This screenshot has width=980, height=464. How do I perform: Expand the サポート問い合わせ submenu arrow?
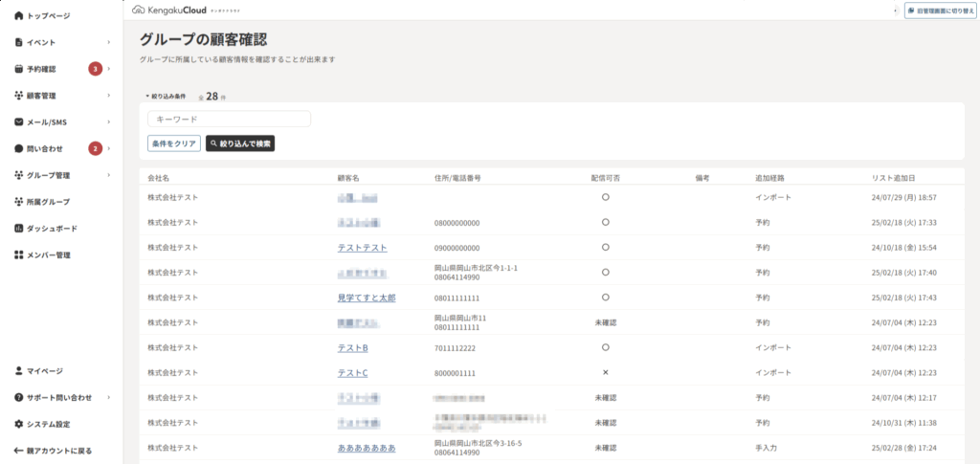click(x=109, y=397)
